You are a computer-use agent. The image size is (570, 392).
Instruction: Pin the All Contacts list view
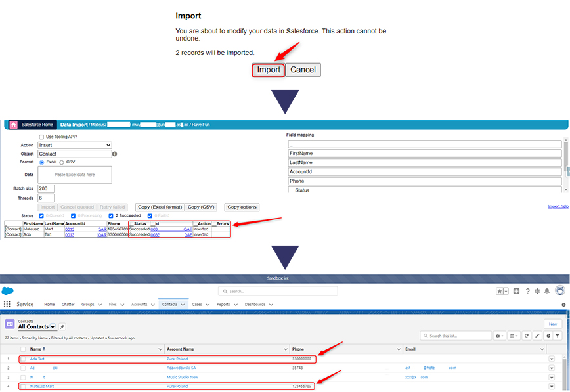click(62, 326)
